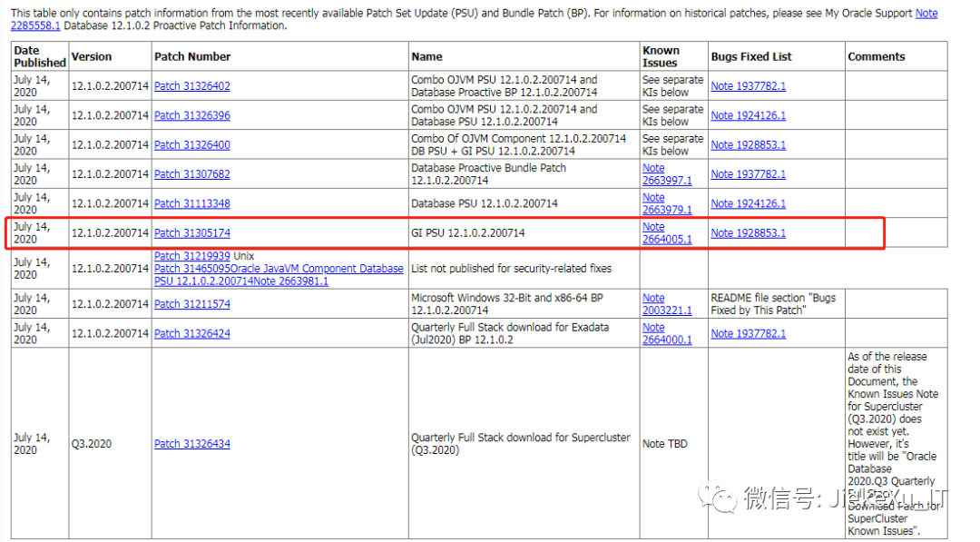Open the Patch 31326400 link
Screen dimensions: 980x542
click(191, 145)
